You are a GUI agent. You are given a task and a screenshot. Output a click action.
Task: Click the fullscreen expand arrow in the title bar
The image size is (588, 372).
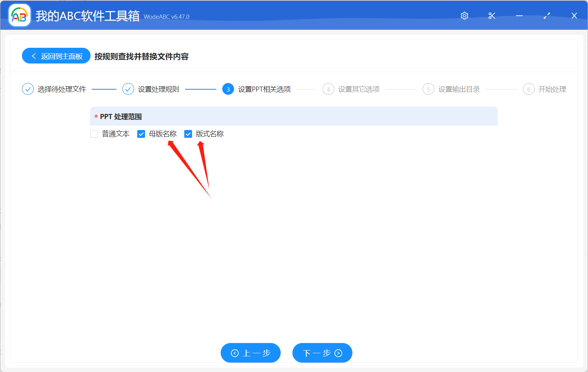pos(546,16)
